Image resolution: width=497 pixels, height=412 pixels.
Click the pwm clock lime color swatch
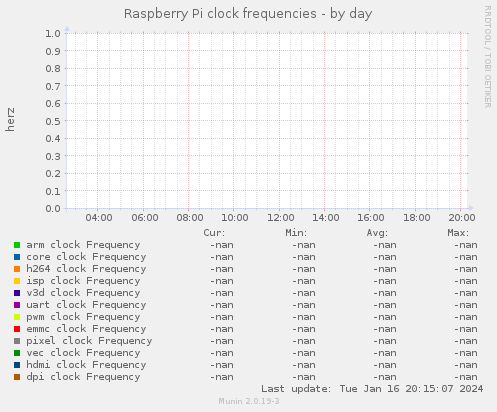17,317
